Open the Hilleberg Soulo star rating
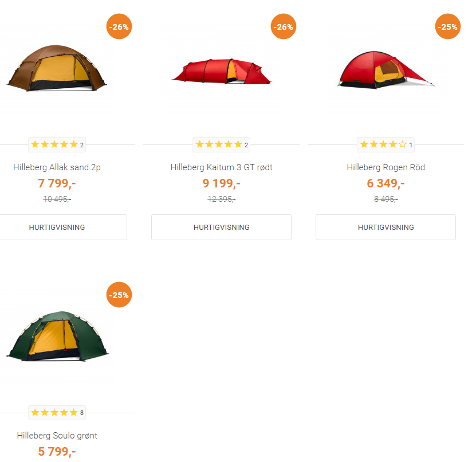This screenshot has width=476, height=462. [57, 413]
